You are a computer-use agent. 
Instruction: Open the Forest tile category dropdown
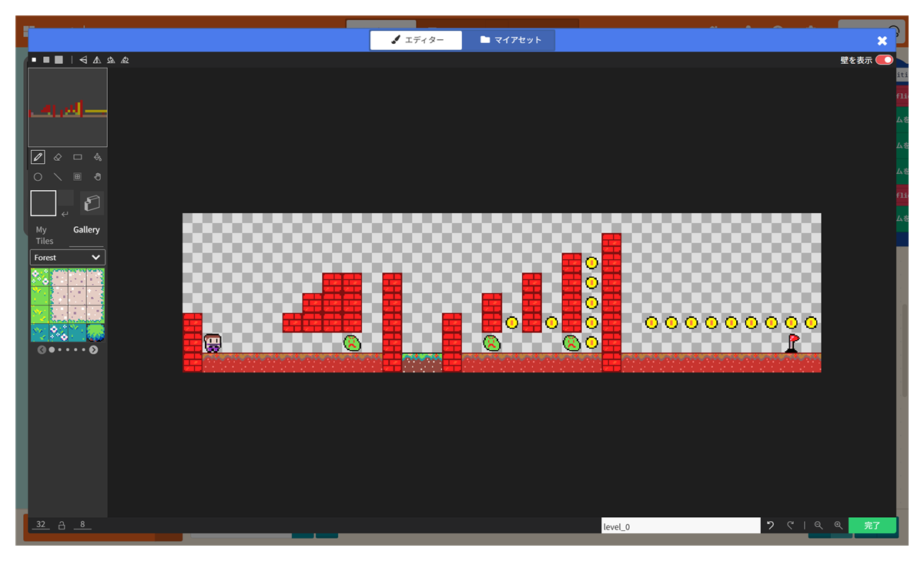[68, 257]
